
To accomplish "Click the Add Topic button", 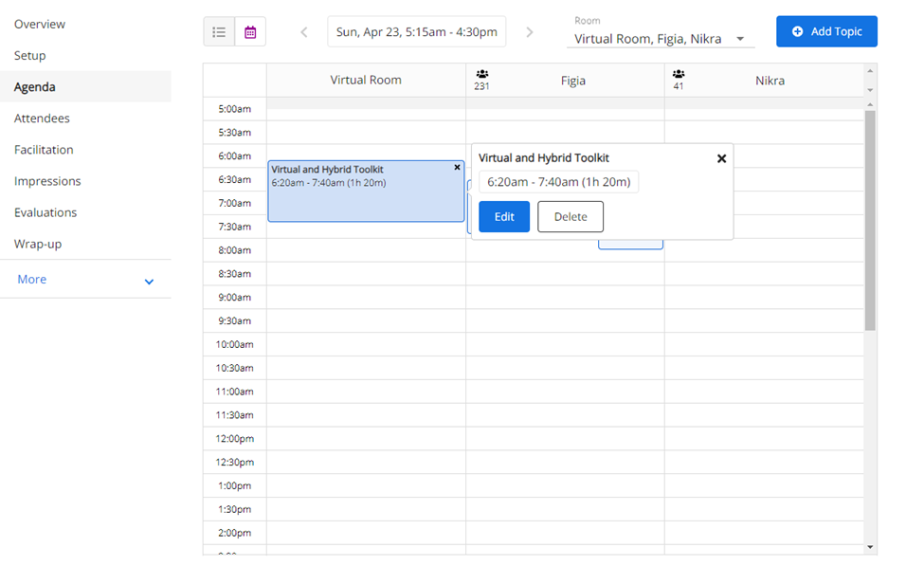I will tap(825, 31).
